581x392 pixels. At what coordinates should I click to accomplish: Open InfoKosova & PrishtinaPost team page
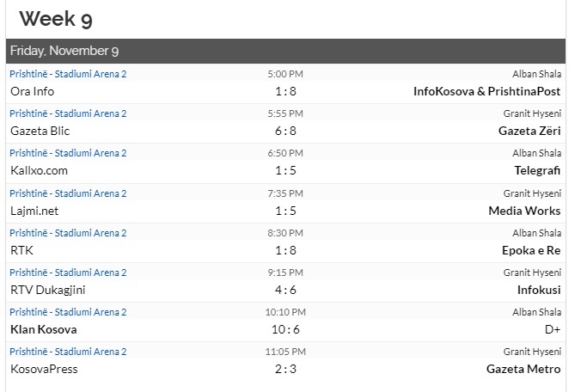[x=486, y=91]
